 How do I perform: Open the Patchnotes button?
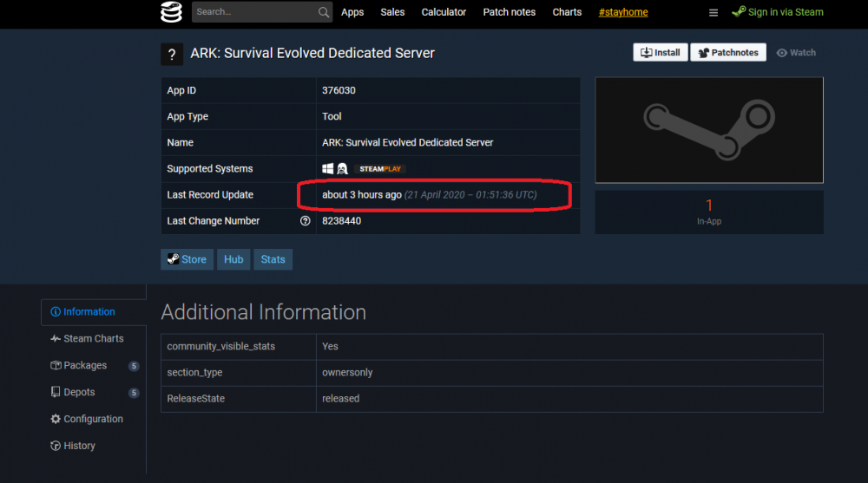tap(728, 53)
